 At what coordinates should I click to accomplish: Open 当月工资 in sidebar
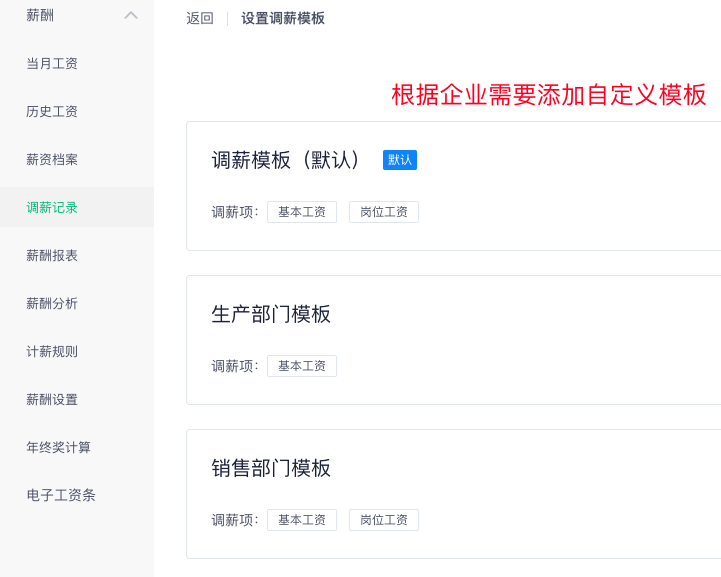[x=52, y=63]
